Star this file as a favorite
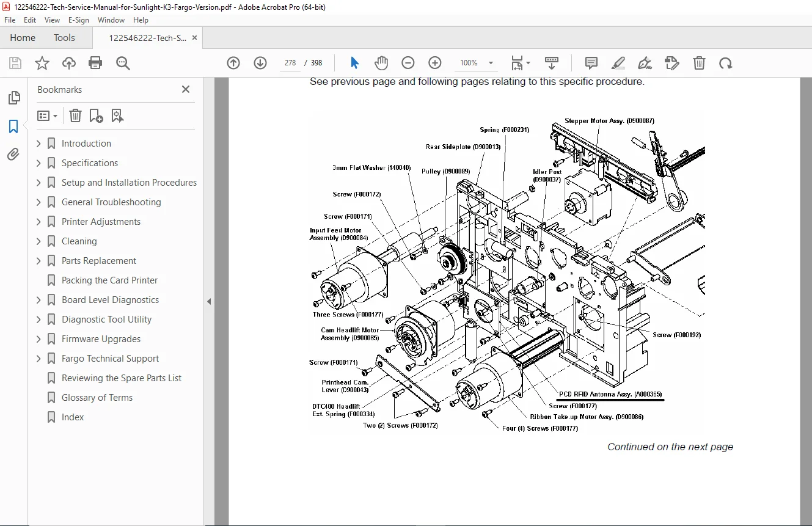Screen dimensions: 812x526 [42, 63]
